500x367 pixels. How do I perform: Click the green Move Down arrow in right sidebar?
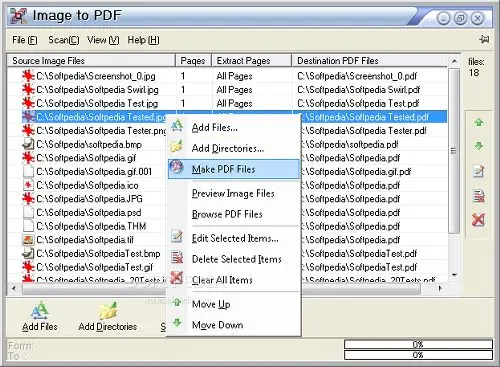[479, 146]
